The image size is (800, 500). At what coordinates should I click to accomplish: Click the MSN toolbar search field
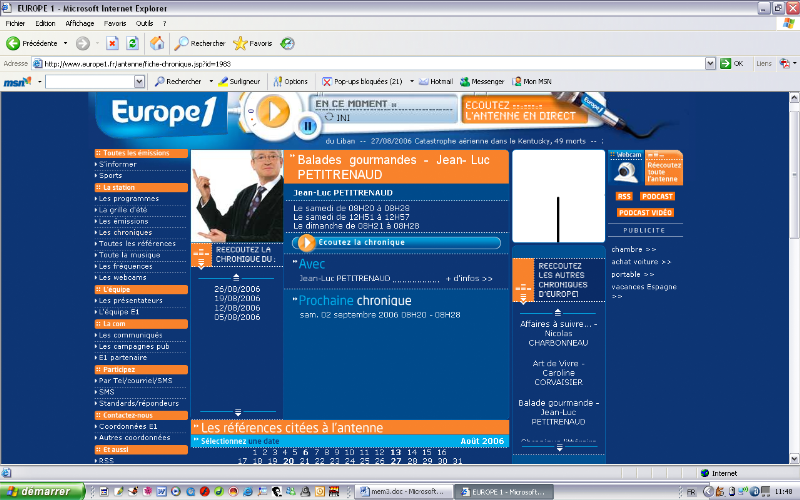[90, 82]
